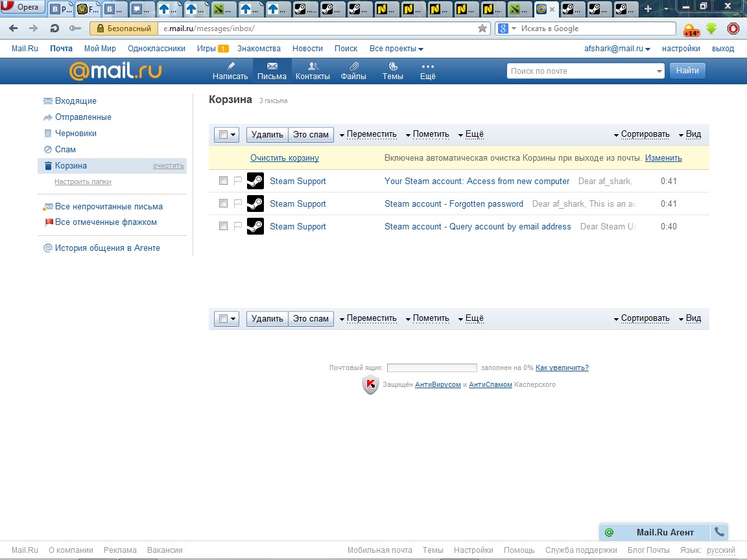Bookmark page with the star icon
Image resolution: width=747 pixels, height=560 pixels.
coord(482,29)
